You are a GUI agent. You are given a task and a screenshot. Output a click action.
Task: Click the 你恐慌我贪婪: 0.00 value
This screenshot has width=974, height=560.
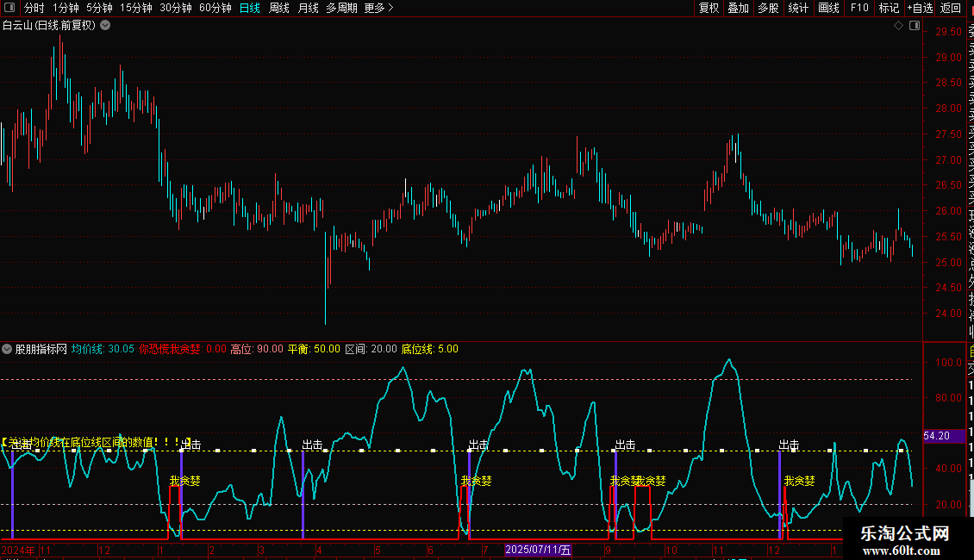click(x=183, y=349)
